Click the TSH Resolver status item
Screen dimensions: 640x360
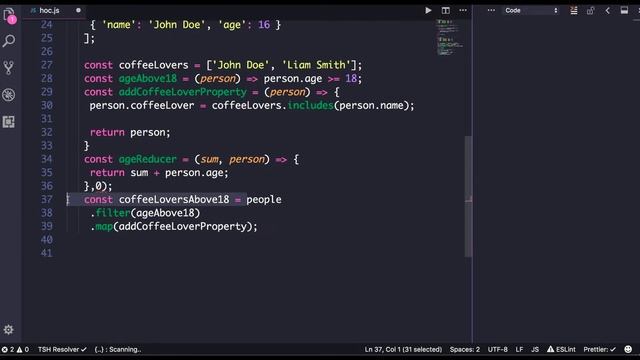(x=62, y=349)
